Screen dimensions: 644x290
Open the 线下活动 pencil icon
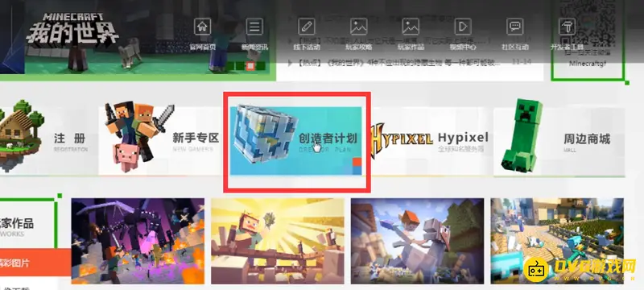(x=307, y=27)
